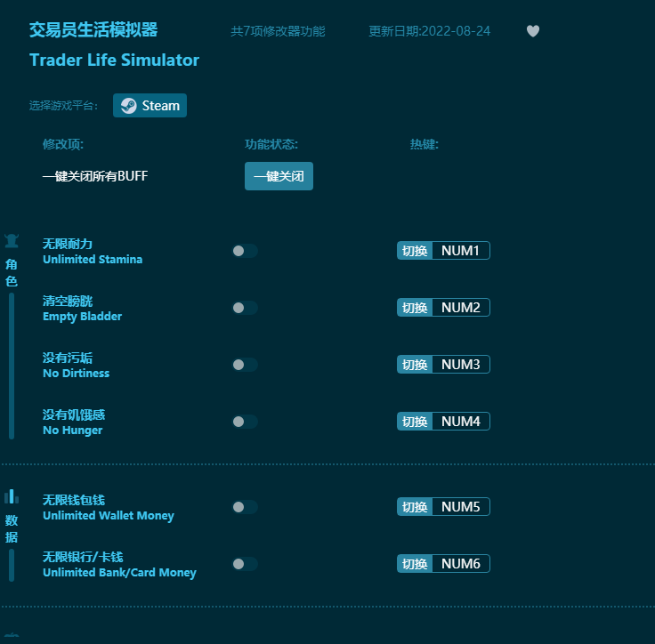Edit the NUM3 hotkey field

tap(461, 364)
